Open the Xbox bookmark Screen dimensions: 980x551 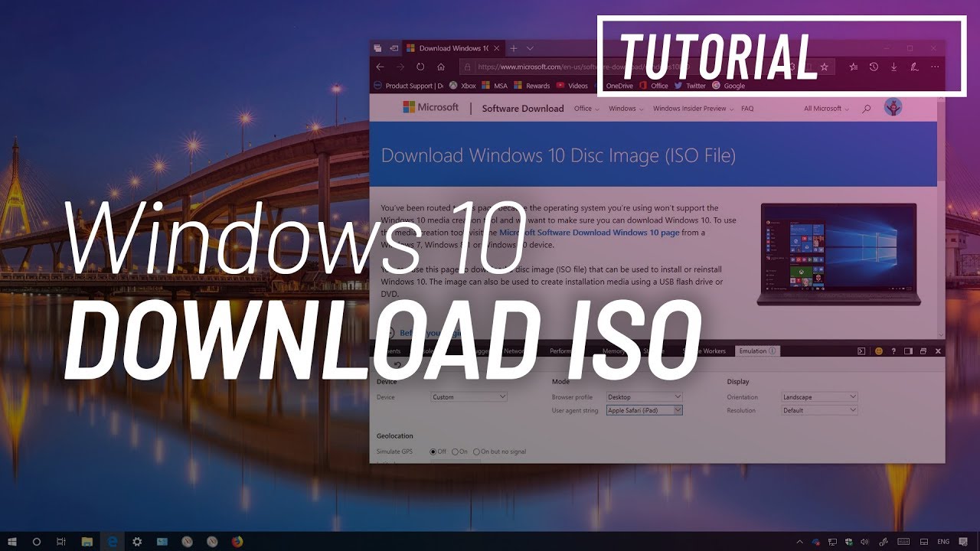coord(462,86)
